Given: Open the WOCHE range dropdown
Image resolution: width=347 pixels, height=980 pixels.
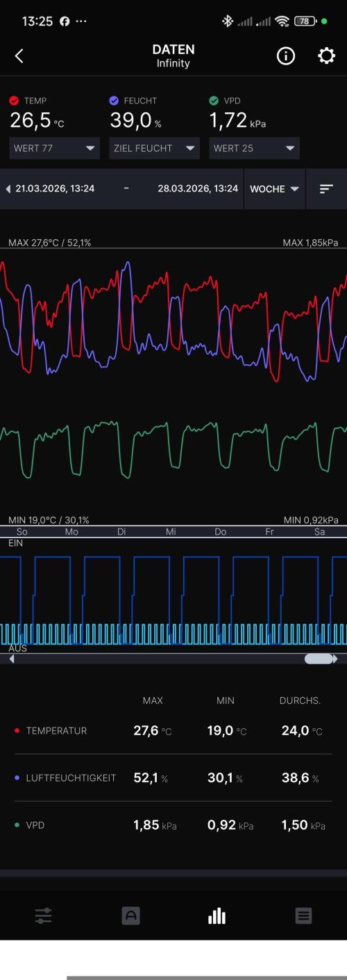Looking at the screenshot, I should click(x=274, y=189).
